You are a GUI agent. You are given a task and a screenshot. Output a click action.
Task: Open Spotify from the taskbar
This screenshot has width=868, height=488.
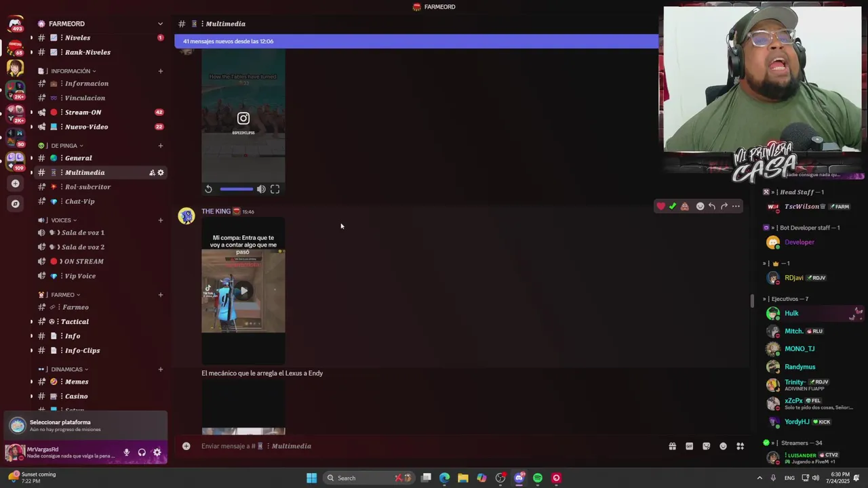pos(537,478)
